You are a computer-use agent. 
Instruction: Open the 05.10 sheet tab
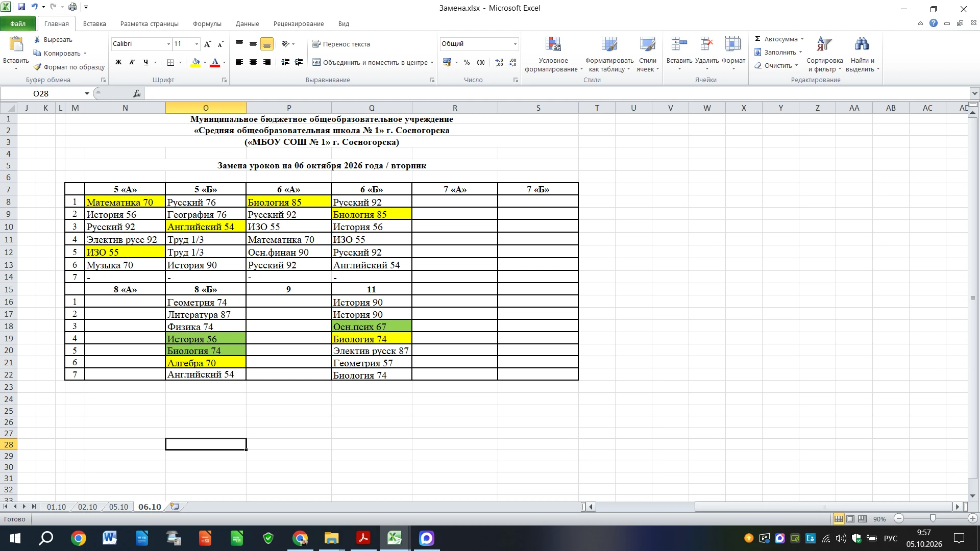[x=118, y=507]
